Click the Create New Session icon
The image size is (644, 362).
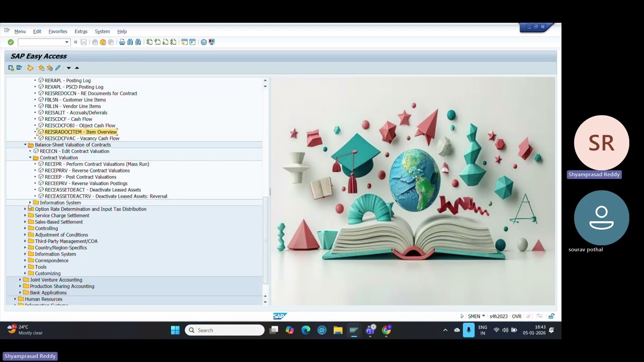tap(185, 42)
